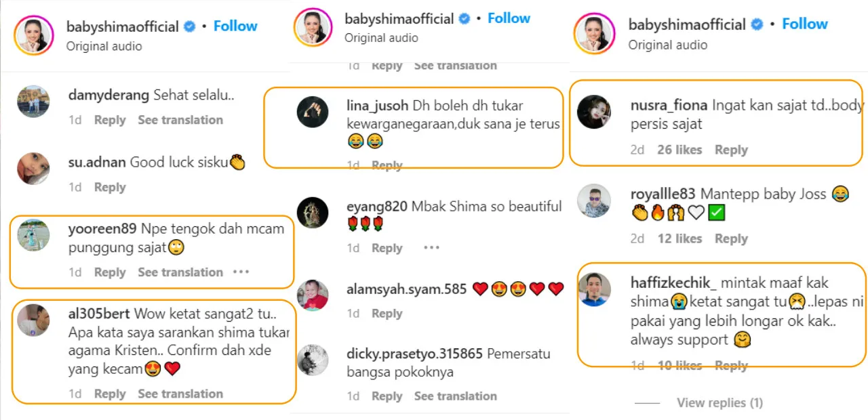
Task: Click the babyshimaofficial story ring in the left panel
Action: (x=34, y=35)
